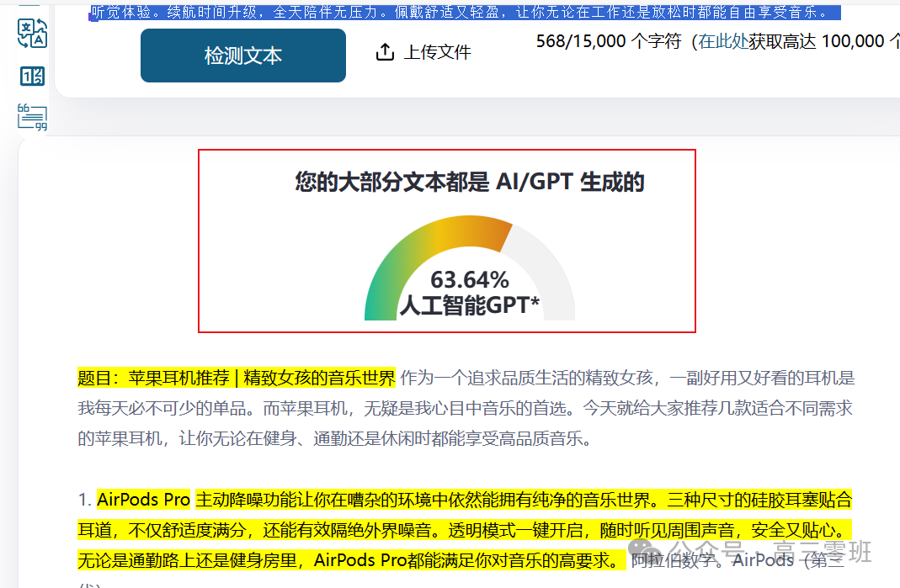900x588 pixels.
Task: Click the 人工智能GPT* label
Action: pyautogui.click(x=470, y=305)
